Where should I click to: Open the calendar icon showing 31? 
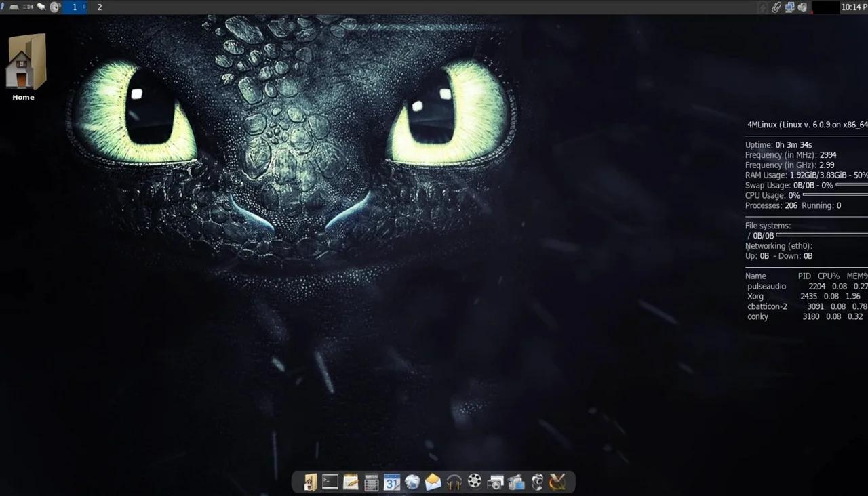tap(392, 482)
